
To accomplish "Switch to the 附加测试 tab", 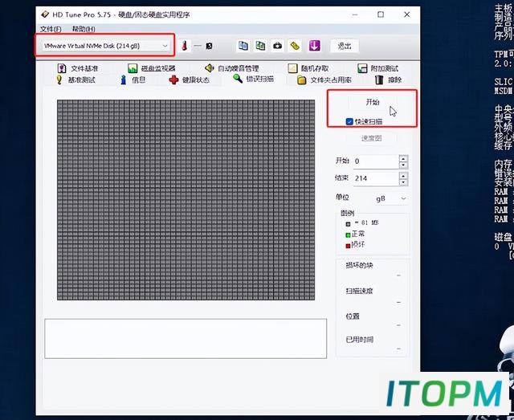I will [x=377, y=68].
